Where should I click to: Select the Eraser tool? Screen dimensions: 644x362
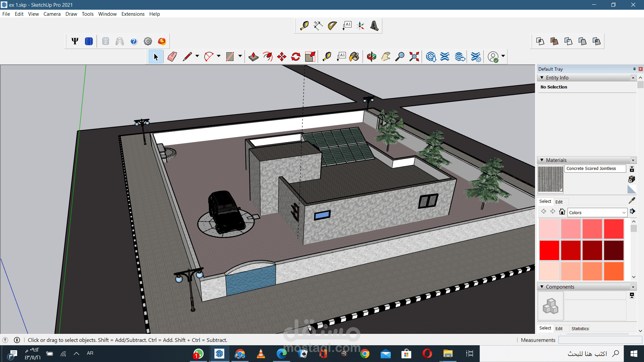click(x=172, y=57)
